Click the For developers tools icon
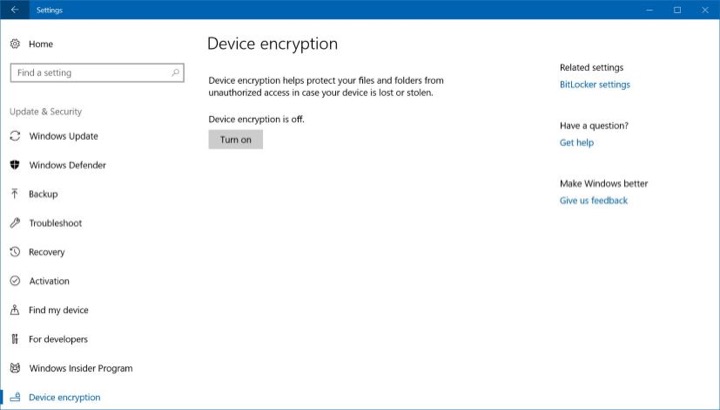Screen dimensions: 720x410 coord(15,339)
